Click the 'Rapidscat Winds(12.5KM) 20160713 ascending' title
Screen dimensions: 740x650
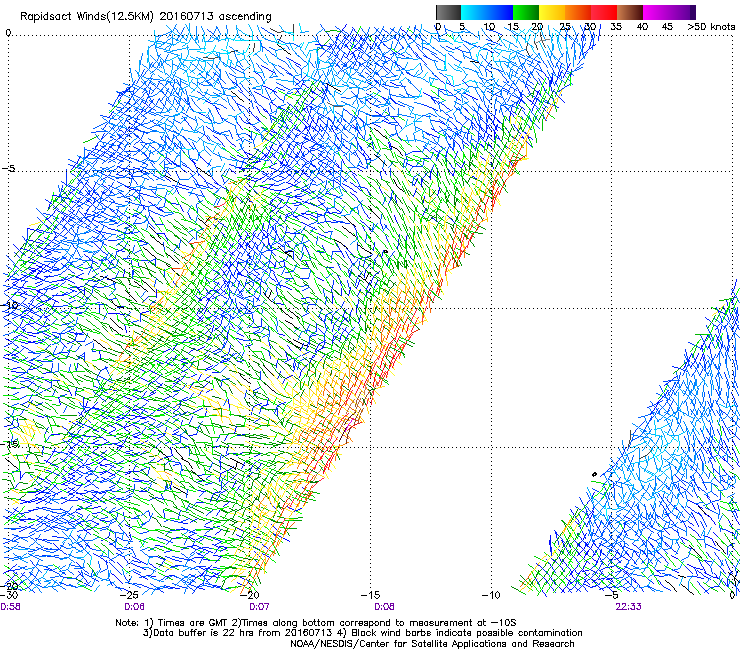click(146, 17)
